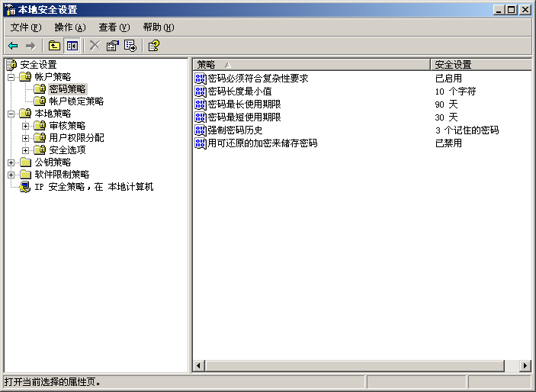The image size is (536, 392).
Task: Click the policy icon beside 用可还原的加密来储存密码
Action: 201,143
